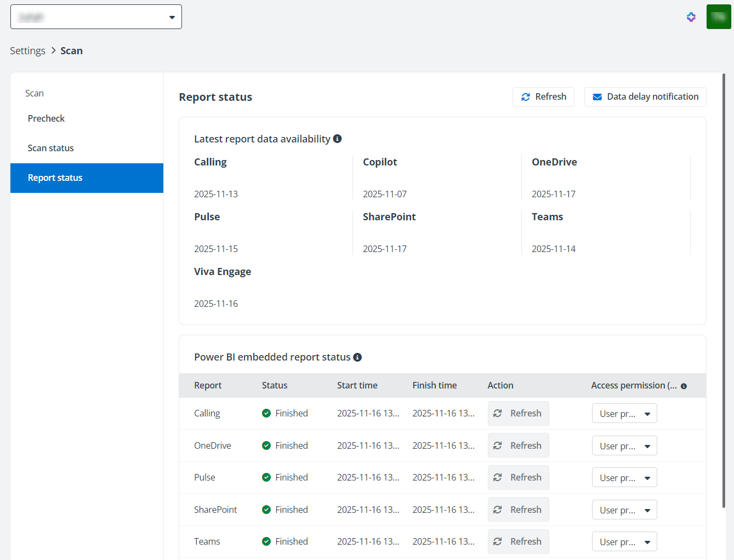
Task: Switch to Scan status in the left navigation
Action: point(50,148)
